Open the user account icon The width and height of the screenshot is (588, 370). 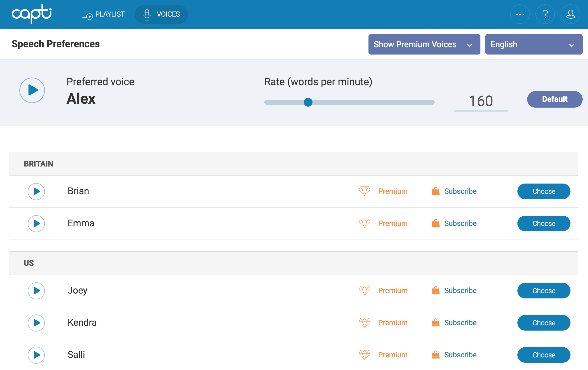[x=571, y=14]
